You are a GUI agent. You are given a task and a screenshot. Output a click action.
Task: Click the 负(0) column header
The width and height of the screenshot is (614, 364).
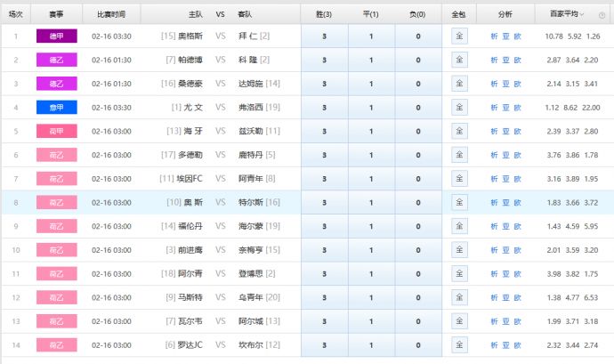(x=417, y=14)
